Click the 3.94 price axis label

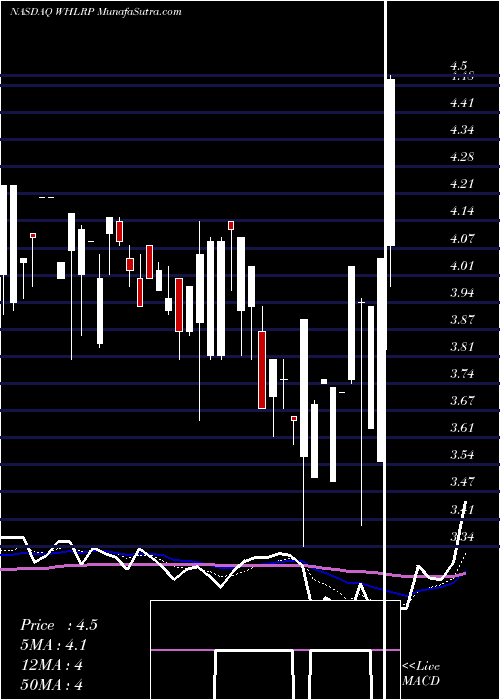[x=462, y=292]
